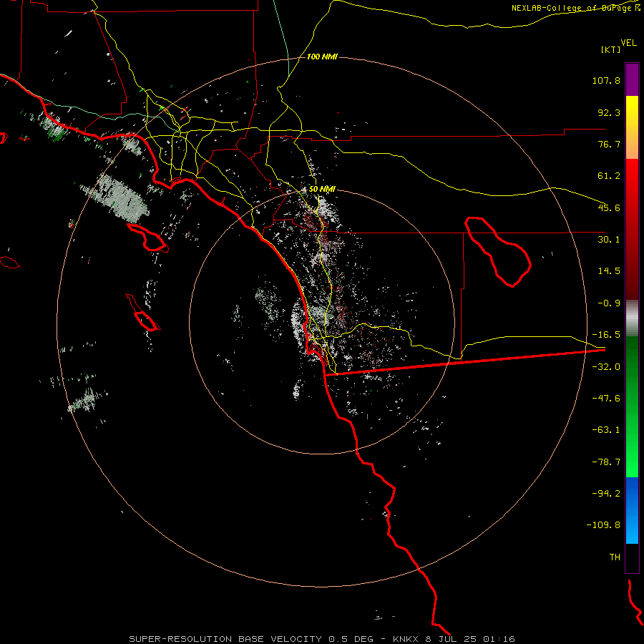Image resolution: width=644 pixels, height=644 pixels.
Task: Click the Salton Sea outline on map
Action: tap(499, 251)
